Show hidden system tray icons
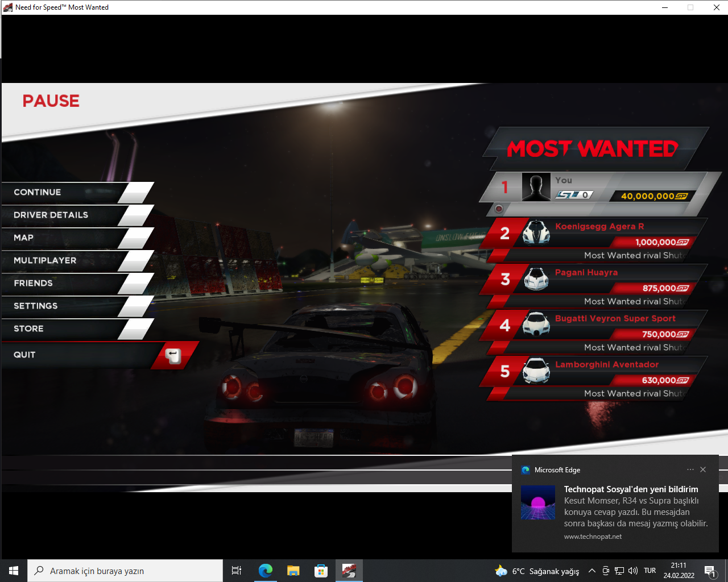Screen dimensions: 728x582 click(x=592, y=571)
